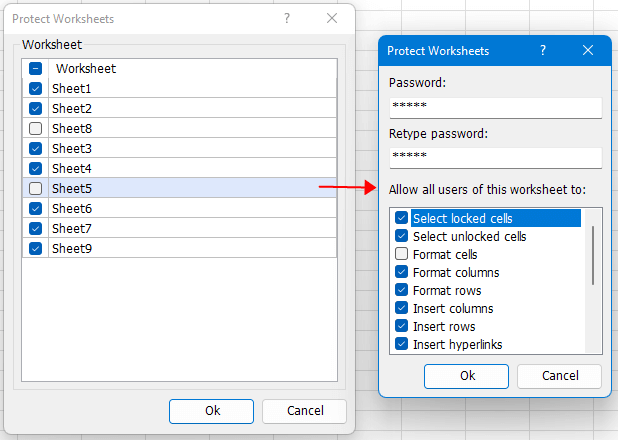Image resolution: width=618 pixels, height=440 pixels.
Task: Uncheck the Sheet1 checkbox
Action: (x=35, y=89)
